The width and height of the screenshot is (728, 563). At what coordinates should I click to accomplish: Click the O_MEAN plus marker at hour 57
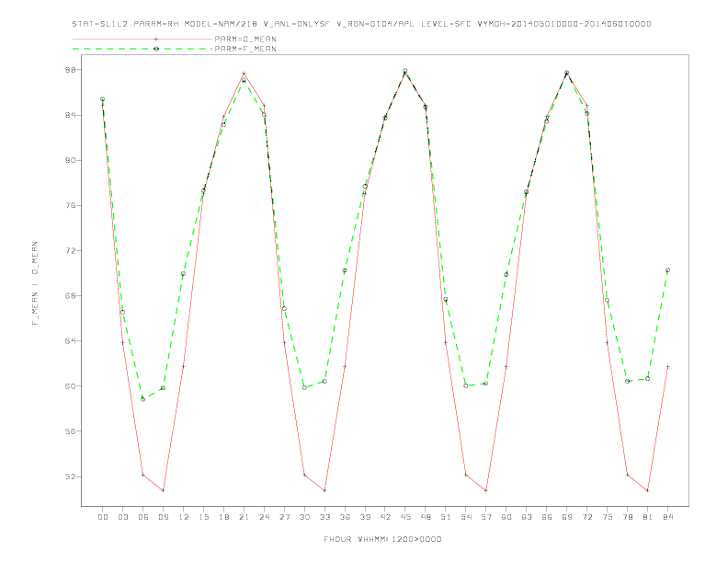486,490
